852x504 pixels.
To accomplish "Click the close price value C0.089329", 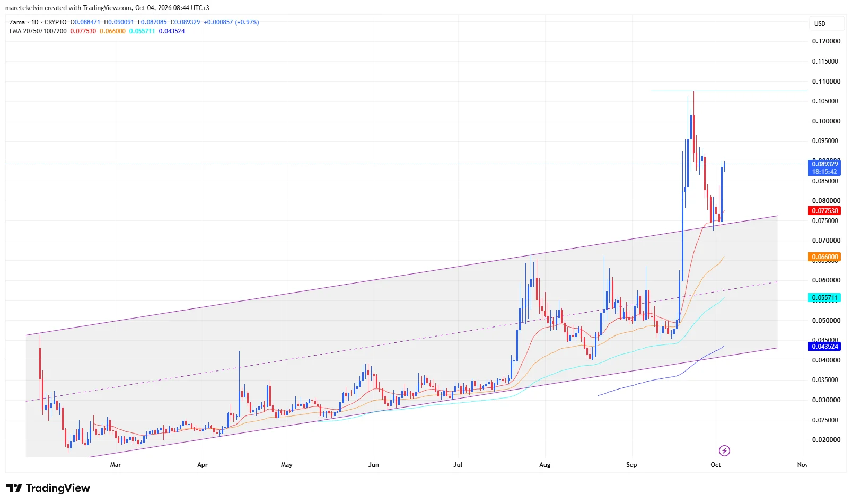I will 186,22.
